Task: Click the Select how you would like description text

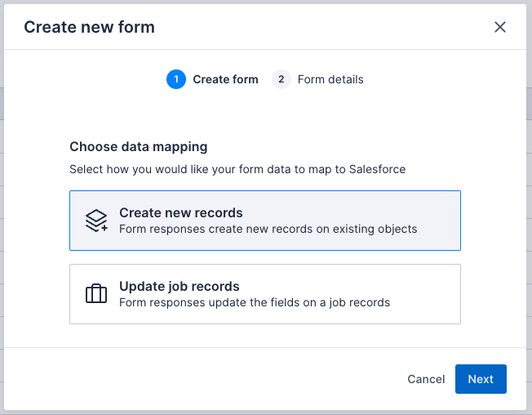Action: 237,169
